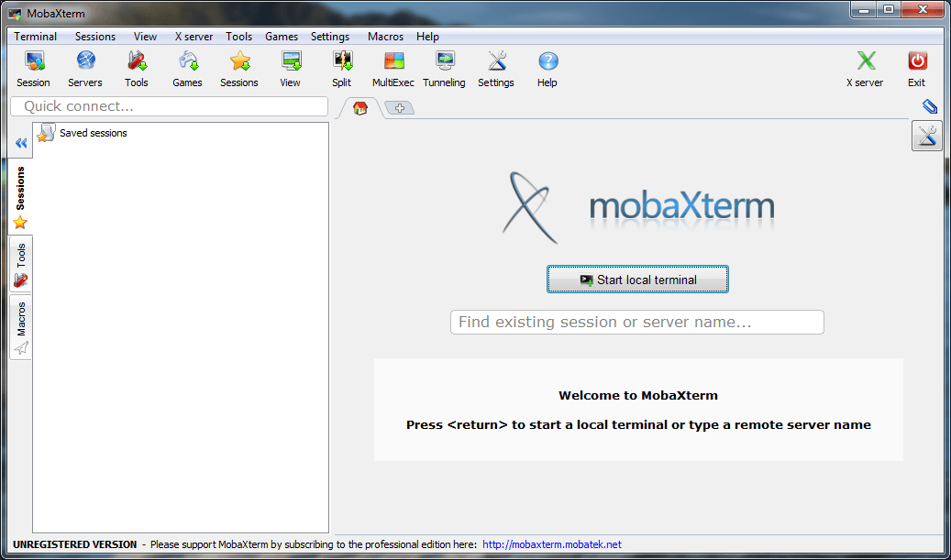Open the Help menu in menu bar
Screen dimensions: 951x560
[427, 37]
